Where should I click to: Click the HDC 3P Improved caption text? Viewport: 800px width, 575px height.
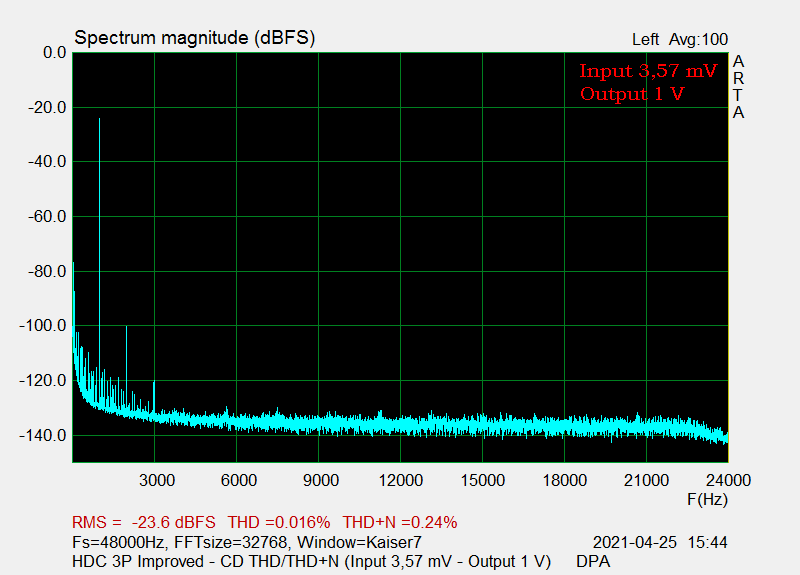[x=138, y=561]
